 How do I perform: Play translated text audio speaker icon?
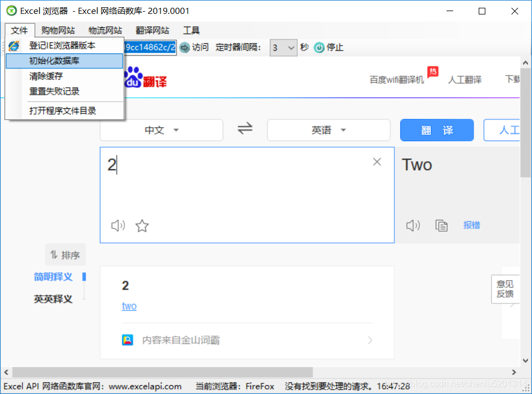click(413, 225)
